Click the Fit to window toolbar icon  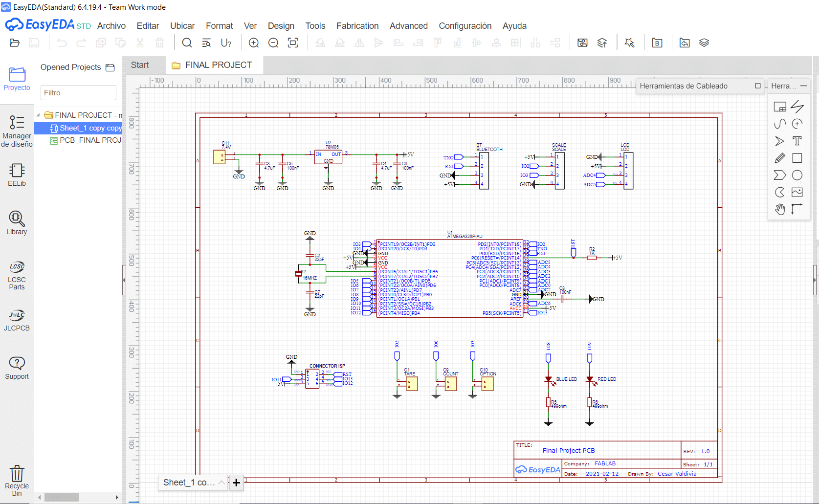coord(293,43)
